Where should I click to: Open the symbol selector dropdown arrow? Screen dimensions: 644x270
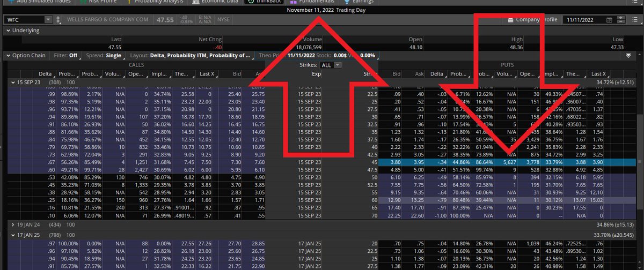coord(47,19)
